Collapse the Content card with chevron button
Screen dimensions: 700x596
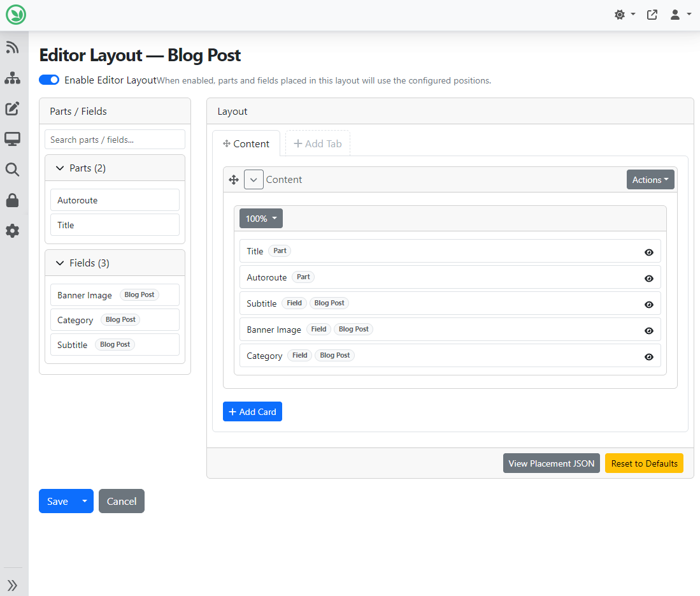(x=254, y=180)
